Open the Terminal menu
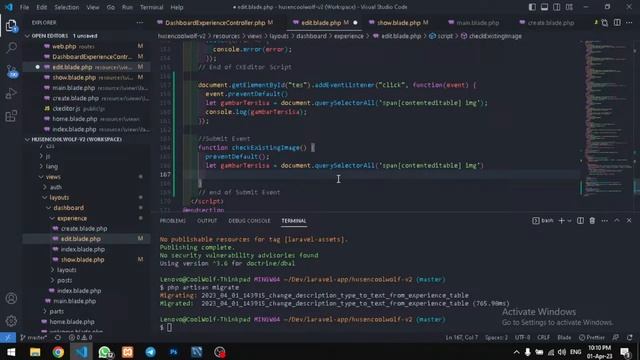Screen dimensions: 640x360 pyautogui.click(x=151, y=7)
